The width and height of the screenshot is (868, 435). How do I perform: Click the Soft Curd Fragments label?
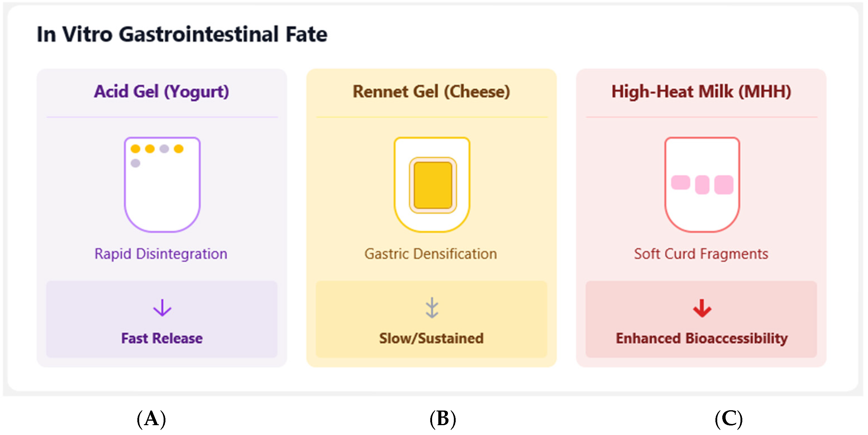(701, 254)
